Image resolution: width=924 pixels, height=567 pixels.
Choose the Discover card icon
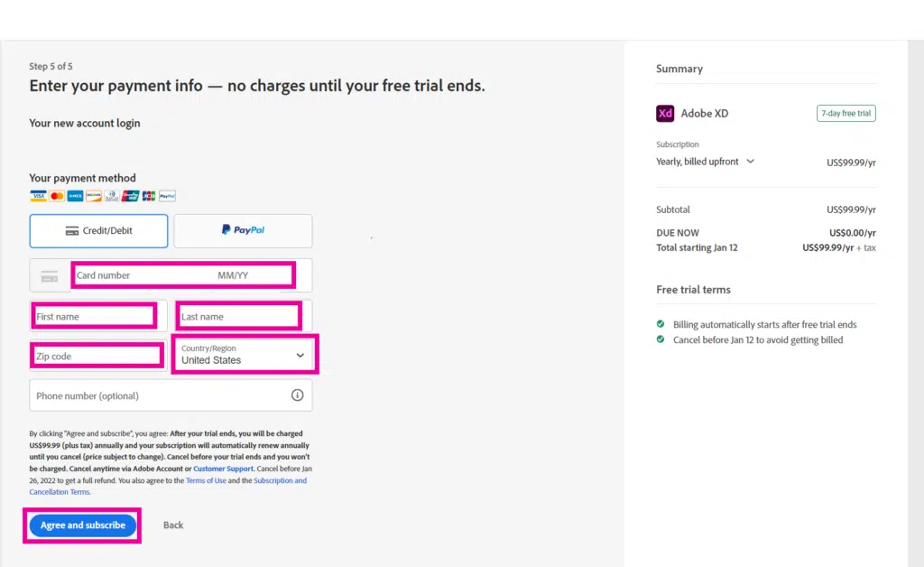[94, 196]
